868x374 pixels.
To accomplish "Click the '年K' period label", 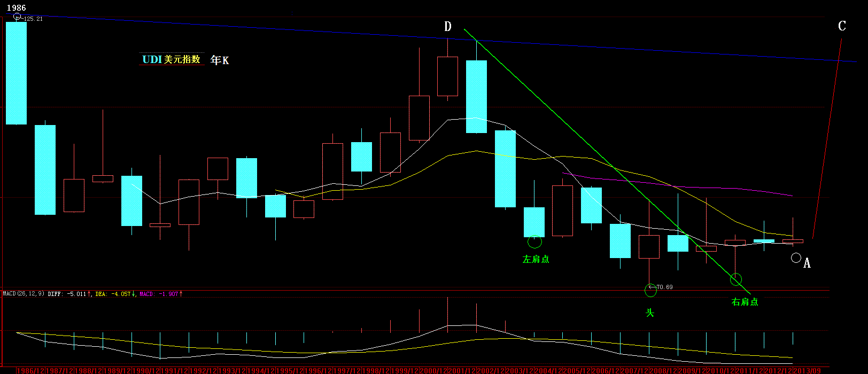I will coord(220,60).
